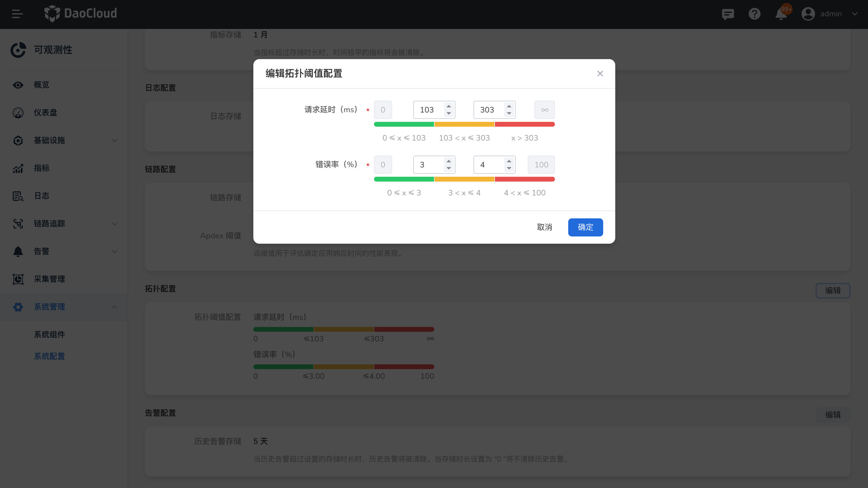The image size is (868, 488).
Task: Open the 指标 metrics page
Action: (41, 168)
